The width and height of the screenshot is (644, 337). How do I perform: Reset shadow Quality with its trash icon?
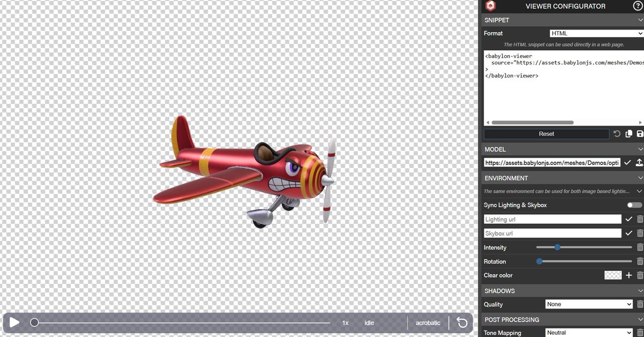click(x=640, y=304)
